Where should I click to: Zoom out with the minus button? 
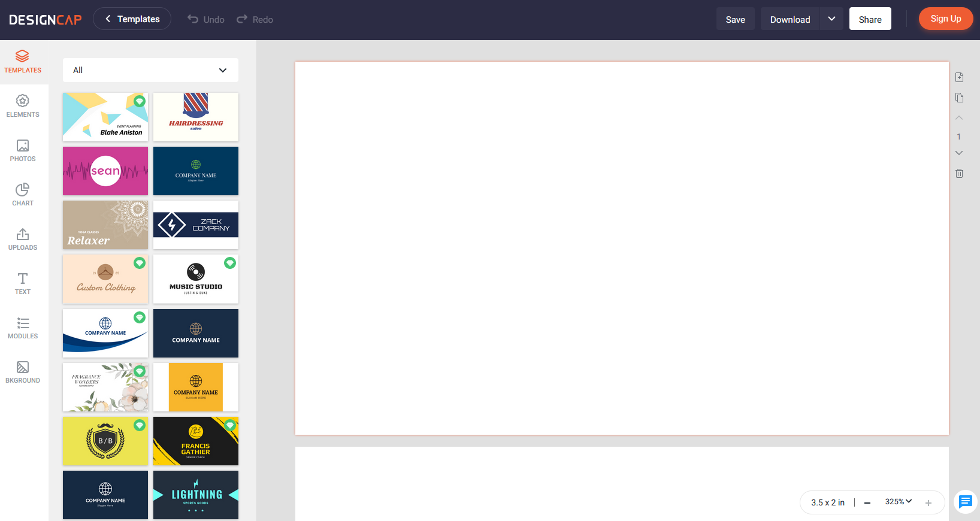point(867,503)
